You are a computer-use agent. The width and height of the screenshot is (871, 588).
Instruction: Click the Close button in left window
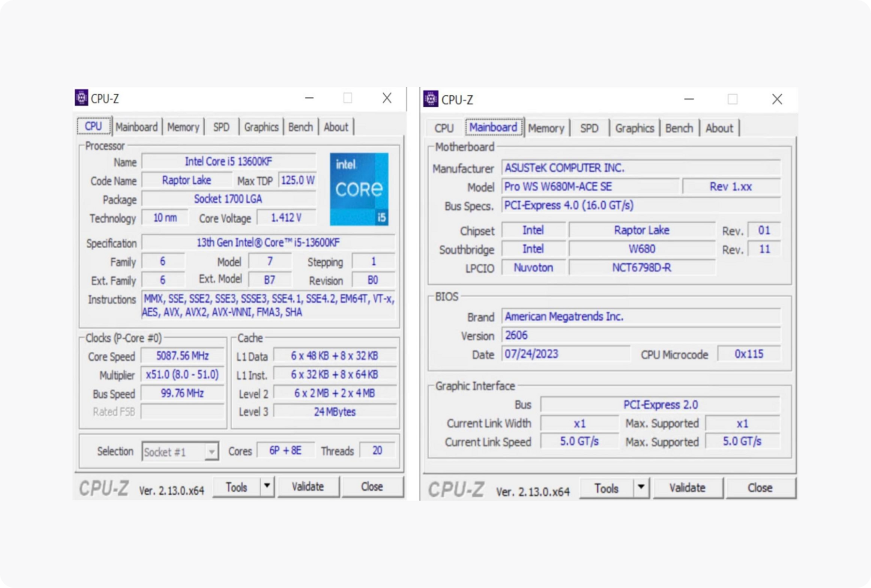pos(372,486)
